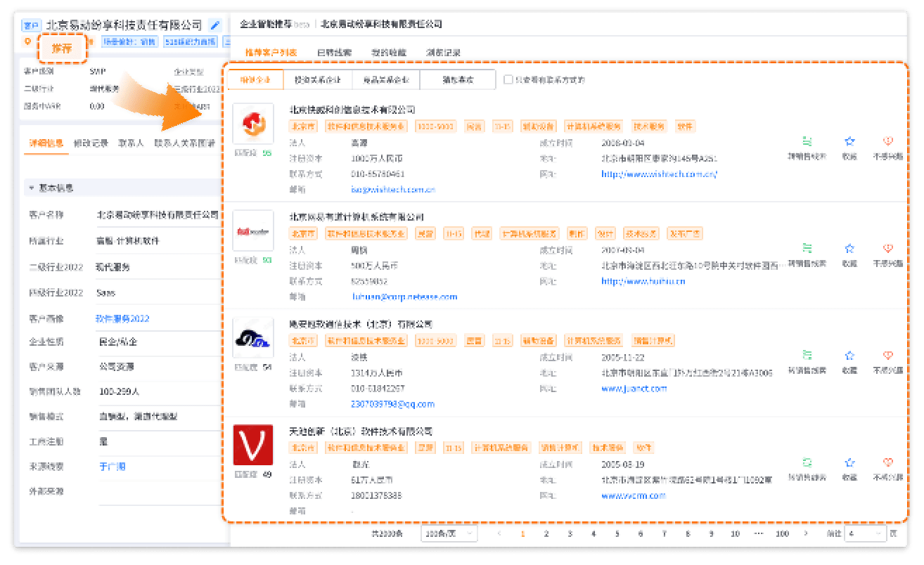Star the company card with vvcrm.com website
The image size is (924, 565).
pyautogui.click(x=849, y=462)
